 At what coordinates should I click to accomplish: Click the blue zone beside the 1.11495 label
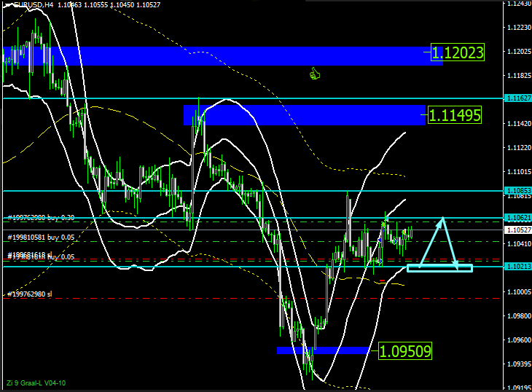pyautogui.click(x=305, y=115)
